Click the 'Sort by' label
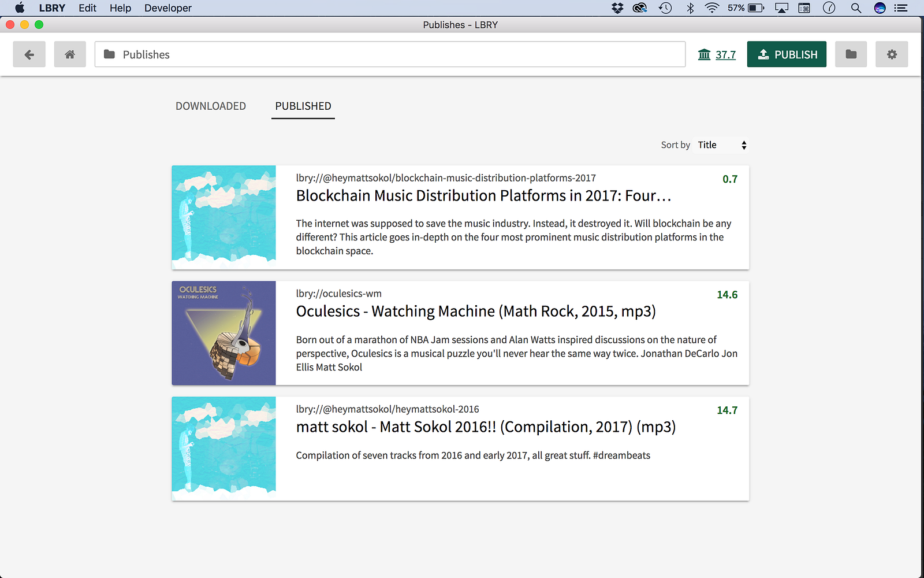924x578 pixels. [676, 145]
